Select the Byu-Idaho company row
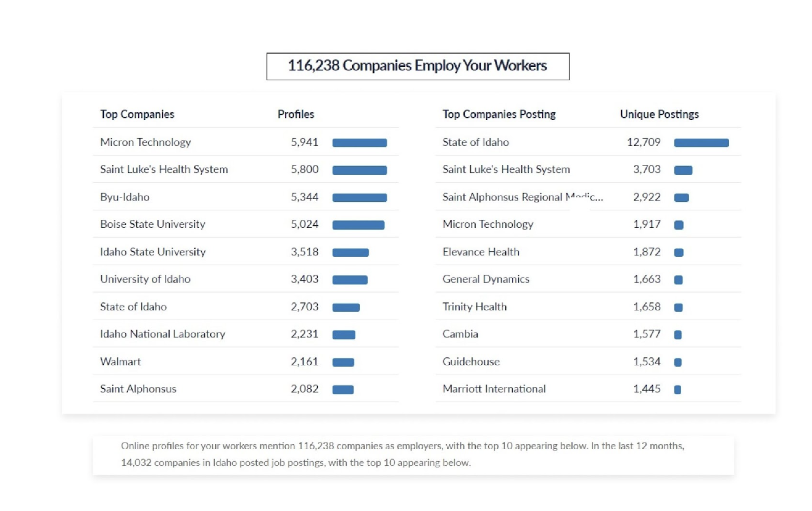 point(125,197)
